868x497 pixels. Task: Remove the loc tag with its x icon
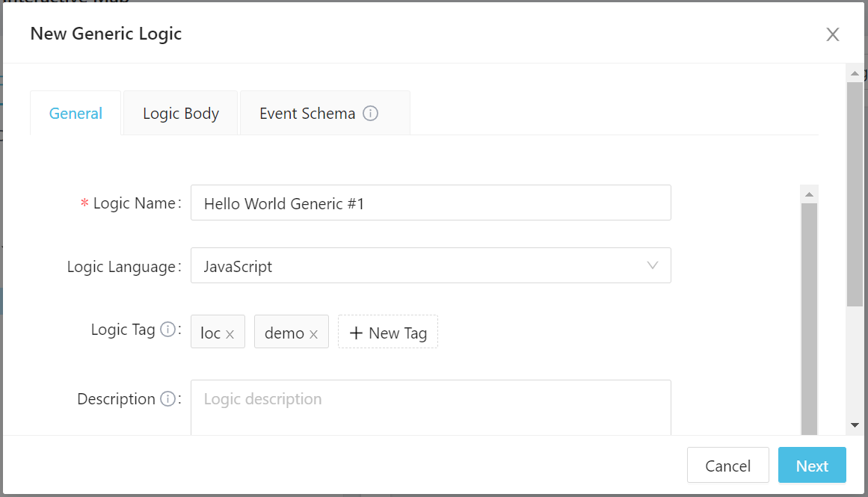tap(230, 334)
